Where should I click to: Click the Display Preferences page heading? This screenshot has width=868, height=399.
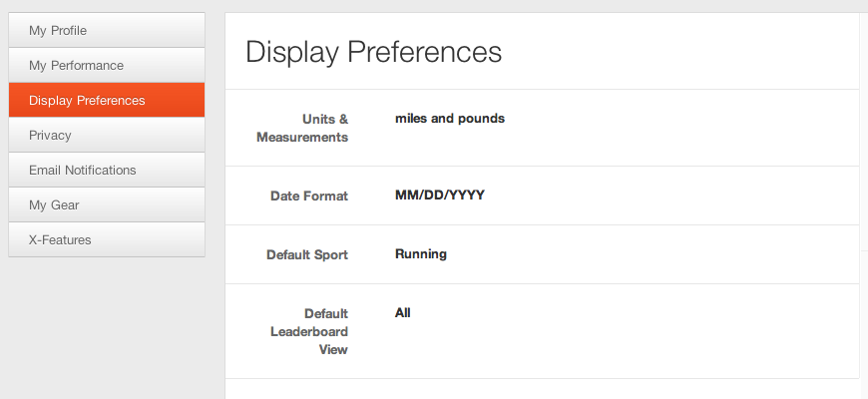click(373, 52)
